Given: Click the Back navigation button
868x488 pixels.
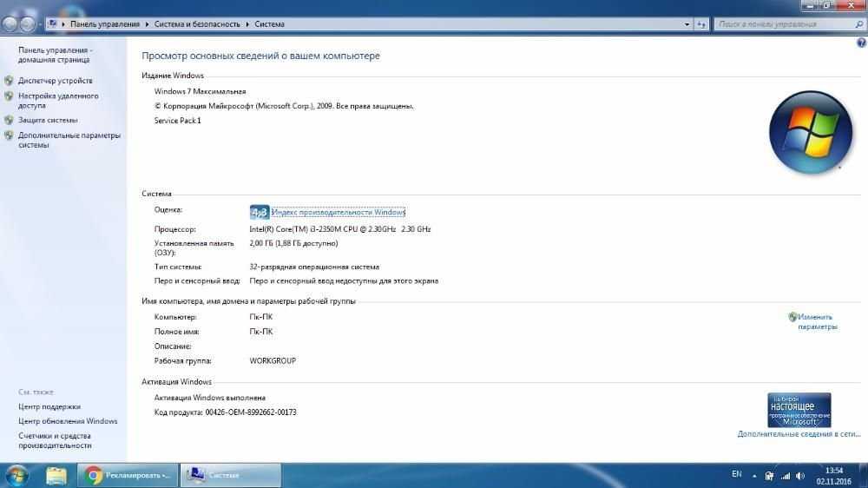Looking at the screenshot, I should [x=10, y=23].
